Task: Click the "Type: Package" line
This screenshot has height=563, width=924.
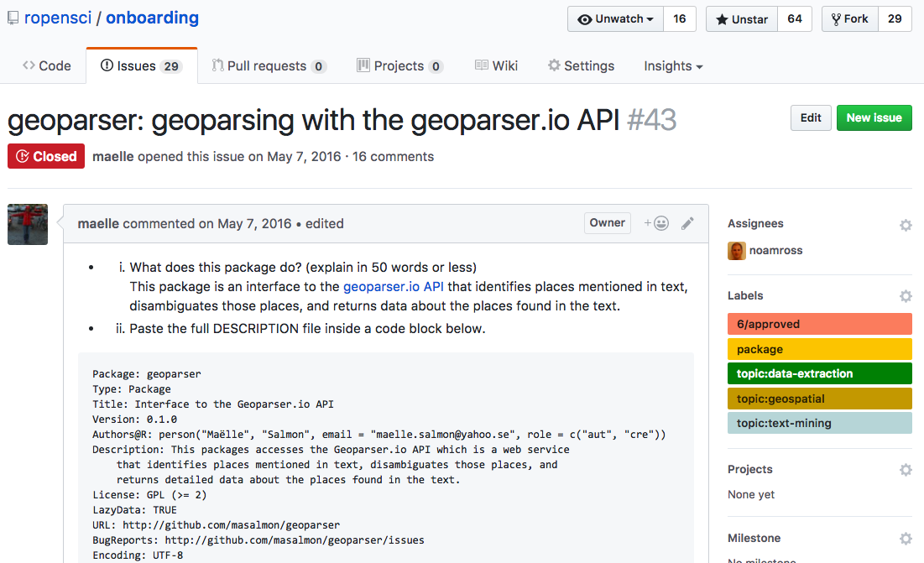Action: click(x=132, y=389)
